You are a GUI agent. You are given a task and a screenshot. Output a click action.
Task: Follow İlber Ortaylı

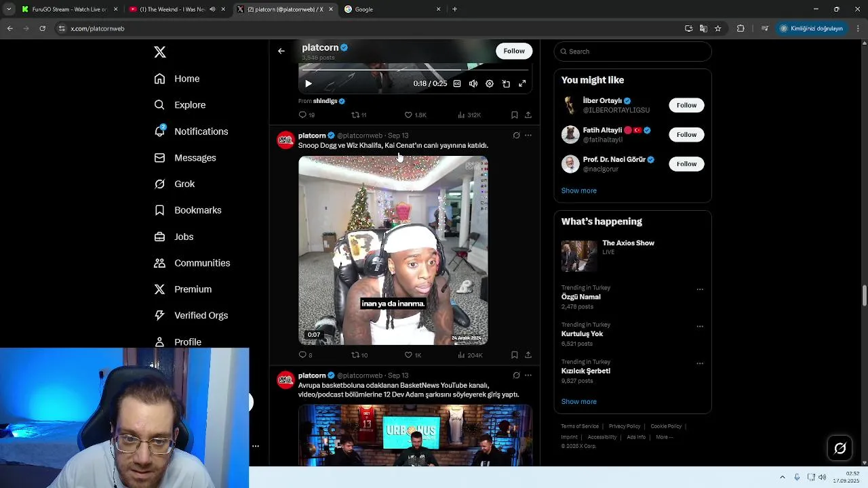tap(686, 105)
